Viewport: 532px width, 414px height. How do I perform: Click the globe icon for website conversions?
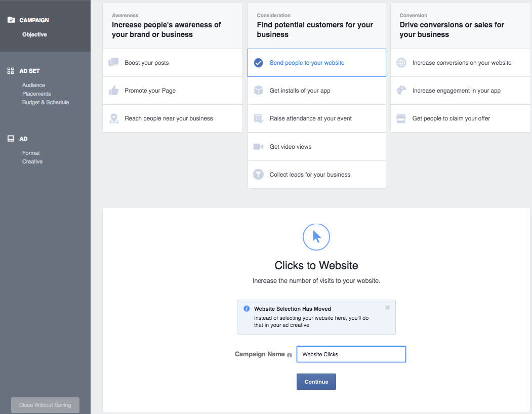point(401,63)
